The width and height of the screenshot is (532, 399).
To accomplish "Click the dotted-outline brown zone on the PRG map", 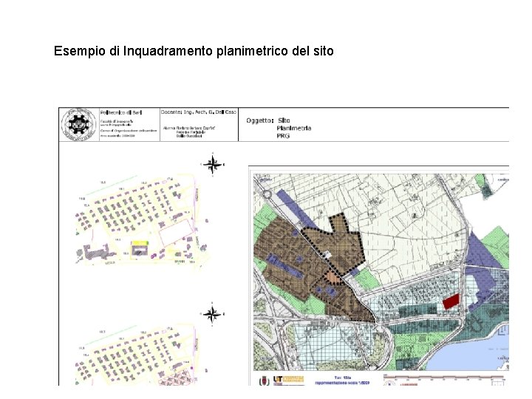I will (334, 245).
